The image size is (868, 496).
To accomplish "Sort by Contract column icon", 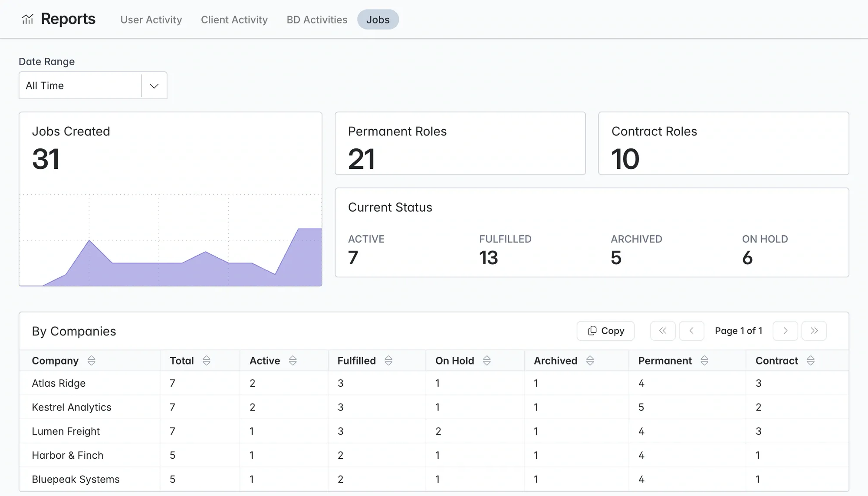I will coord(811,361).
